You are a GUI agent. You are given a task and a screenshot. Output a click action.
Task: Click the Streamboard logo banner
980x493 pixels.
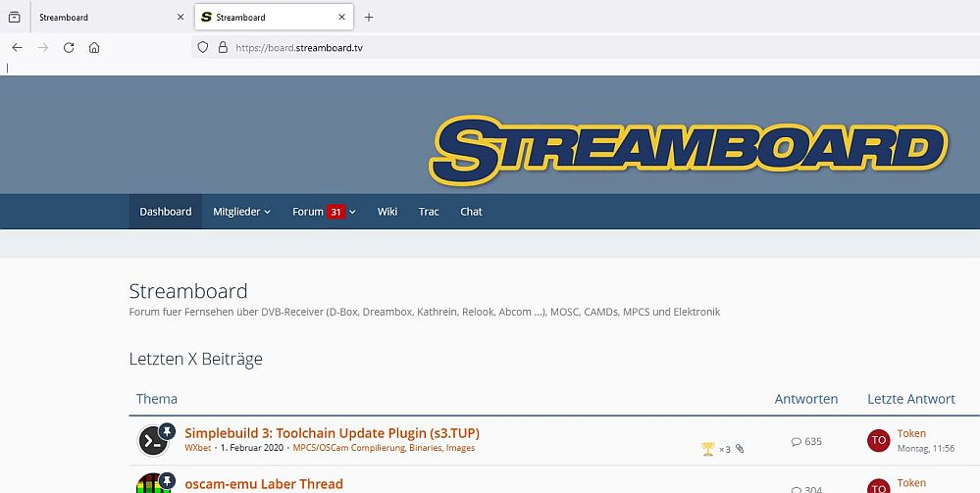point(691,151)
